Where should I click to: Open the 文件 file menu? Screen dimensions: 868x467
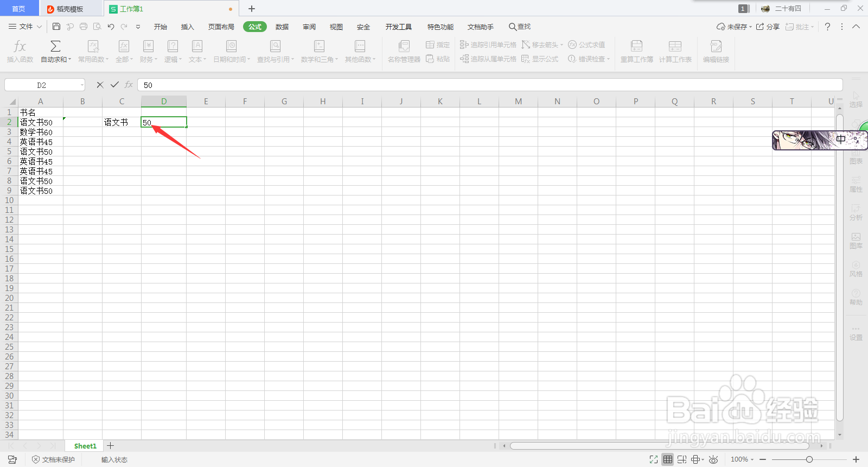25,27
